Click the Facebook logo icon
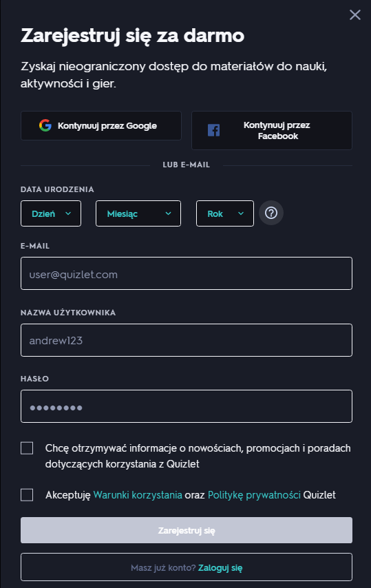The width and height of the screenshot is (371, 588). [213, 130]
